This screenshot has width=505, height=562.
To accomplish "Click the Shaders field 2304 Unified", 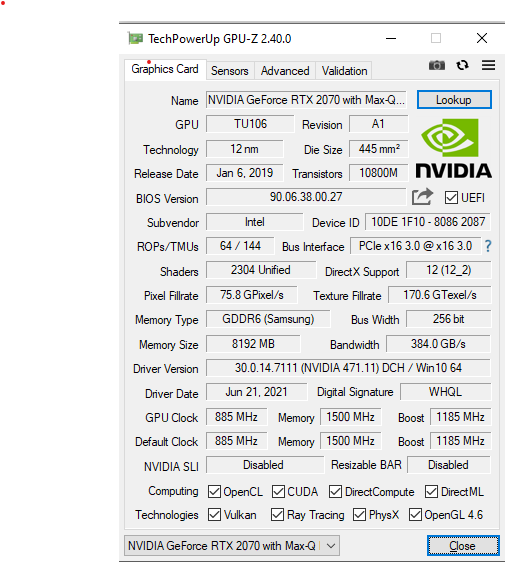I will coord(261,270).
